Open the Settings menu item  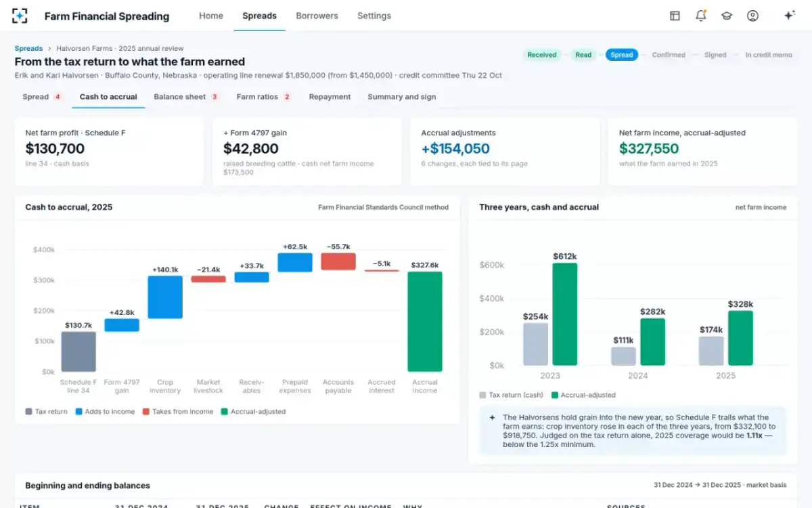click(x=374, y=16)
